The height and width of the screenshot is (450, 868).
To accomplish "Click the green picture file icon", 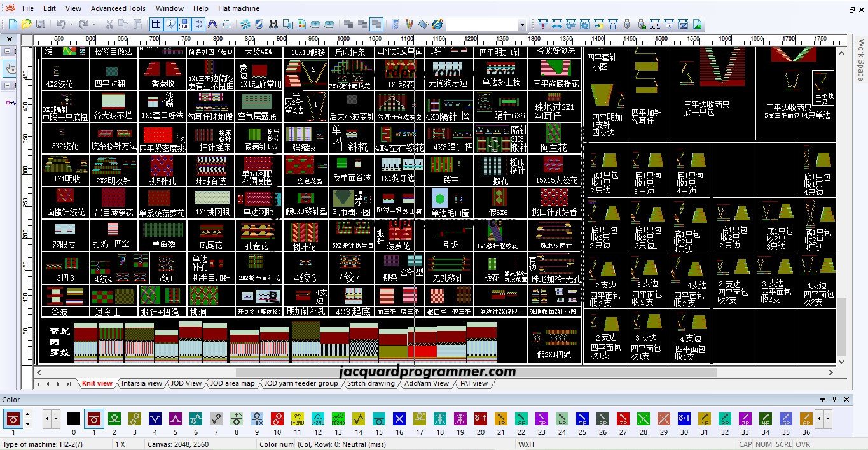I will pyautogui.click(x=698, y=24).
